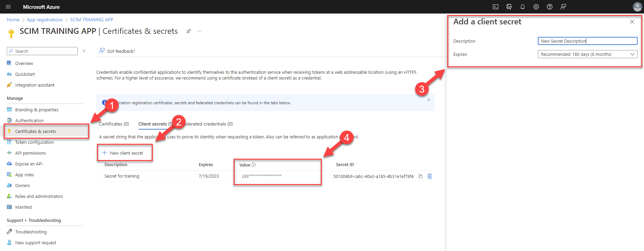Open the account avatar menu
644x251 pixels.
point(637,7)
